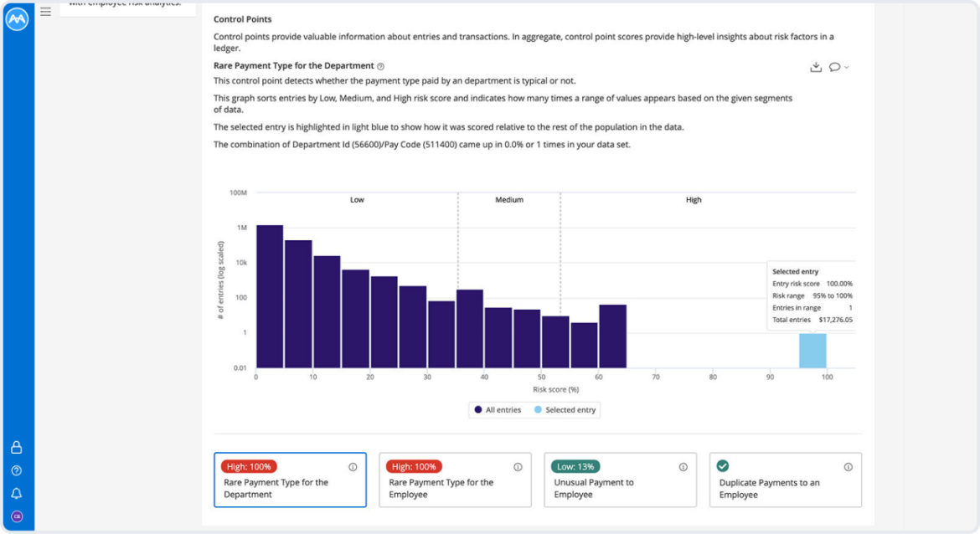
Task: Click the help tooltip beside the control point title
Action: (380, 65)
